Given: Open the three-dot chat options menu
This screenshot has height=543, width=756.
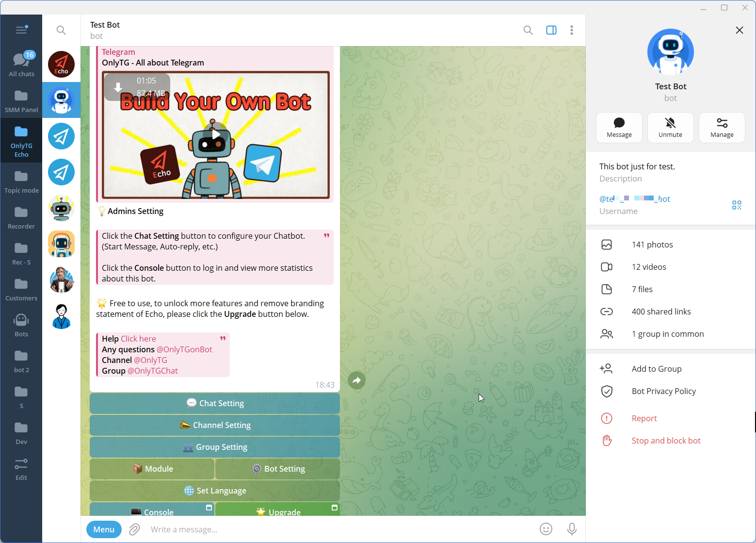Looking at the screenshot, I should (572, 30).
